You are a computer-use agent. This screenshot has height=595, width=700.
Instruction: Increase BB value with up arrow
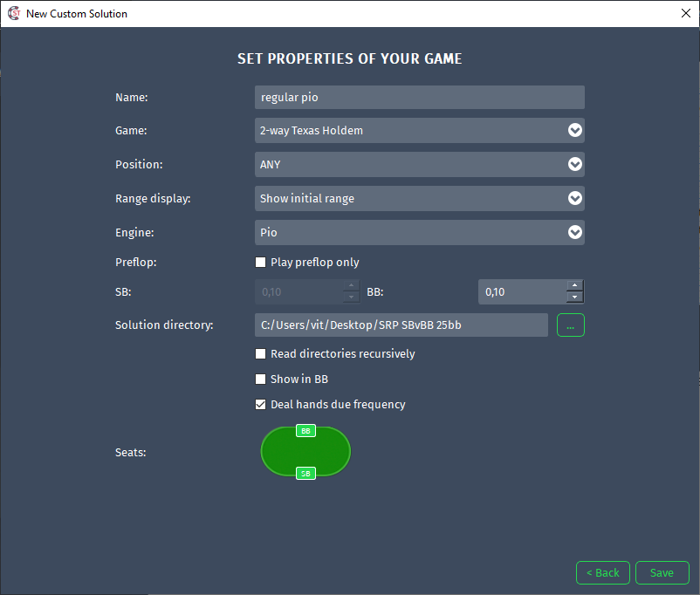pos(575,285)
